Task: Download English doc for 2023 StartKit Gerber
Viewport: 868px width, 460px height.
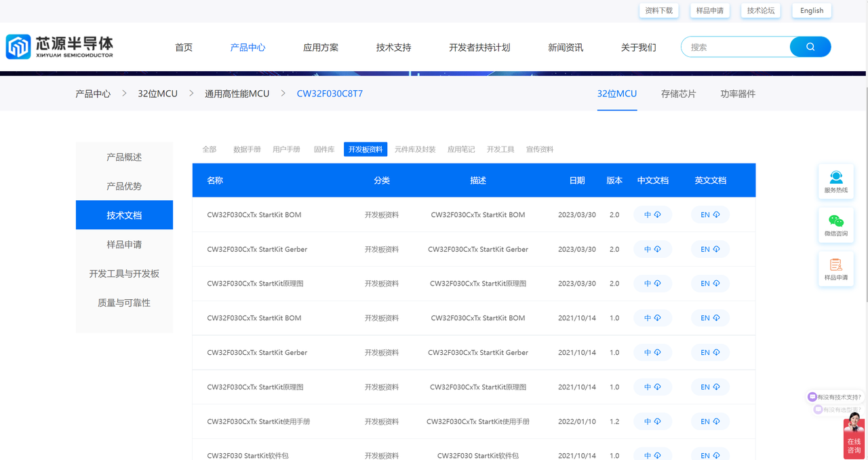Action: pos(710,249)
